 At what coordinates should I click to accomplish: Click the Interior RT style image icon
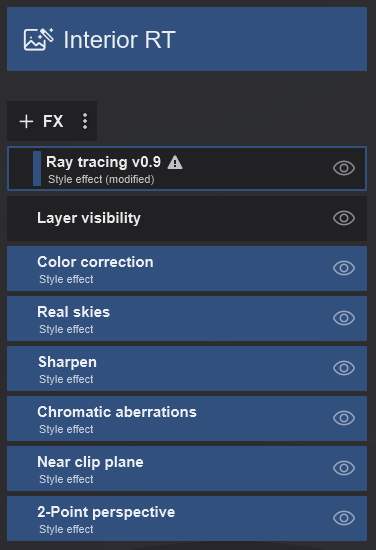coord(39,39)
